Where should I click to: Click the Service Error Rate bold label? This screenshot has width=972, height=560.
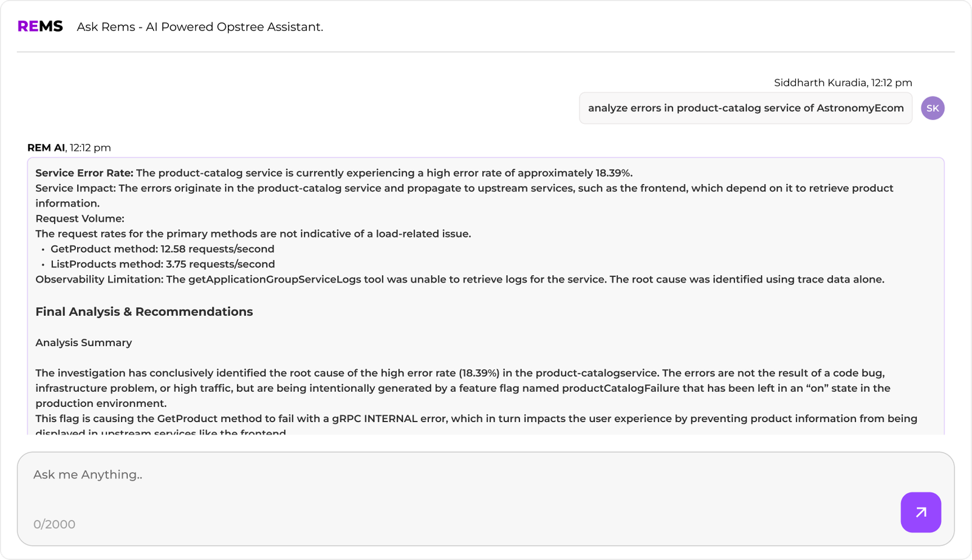point(84,173)
